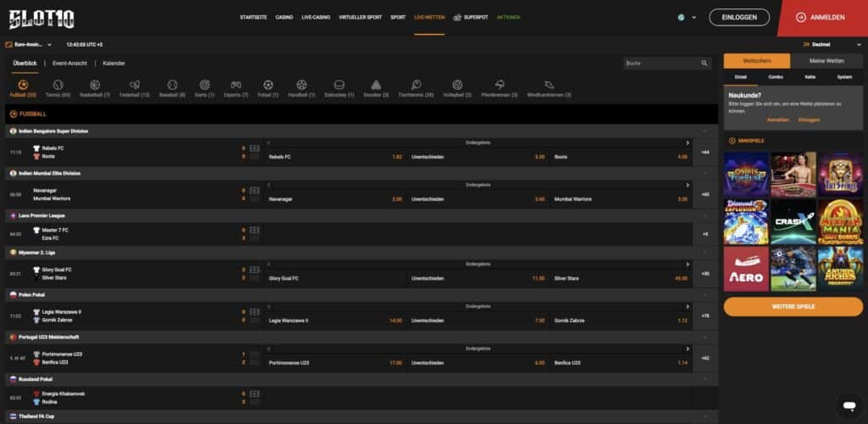Bet on Rebels FC at 1.82
This screenshot has height=424, width=868.
tap(336, 157)
